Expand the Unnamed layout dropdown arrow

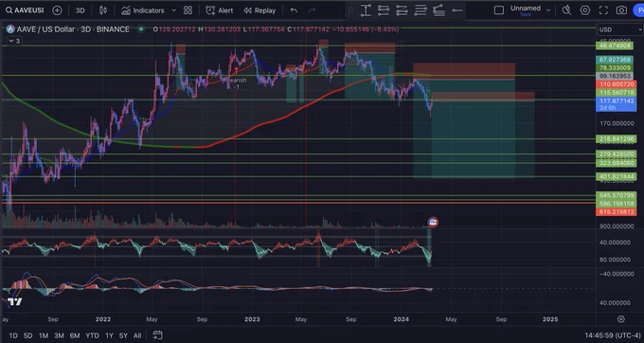pyautogui.click(x=548, y=10)
